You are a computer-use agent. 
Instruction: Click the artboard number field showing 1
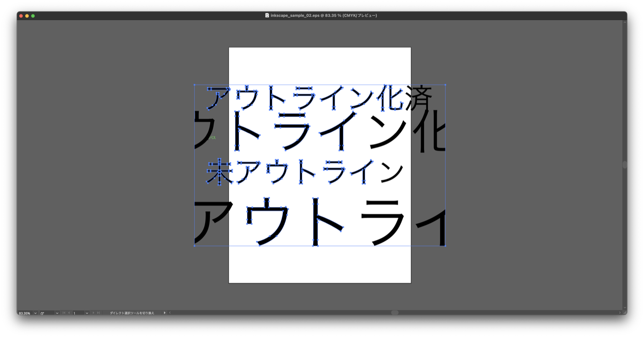coord(78,313)
